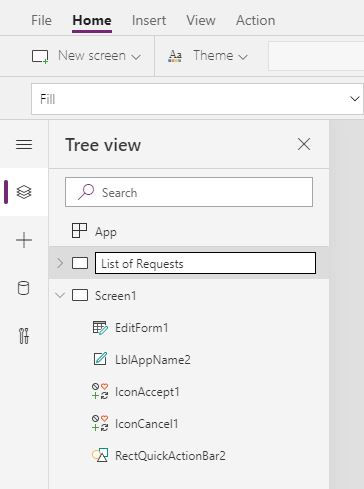Open the Data sources cylinder icon
This screenshot has height=489, width=364.
coord(23,288)
